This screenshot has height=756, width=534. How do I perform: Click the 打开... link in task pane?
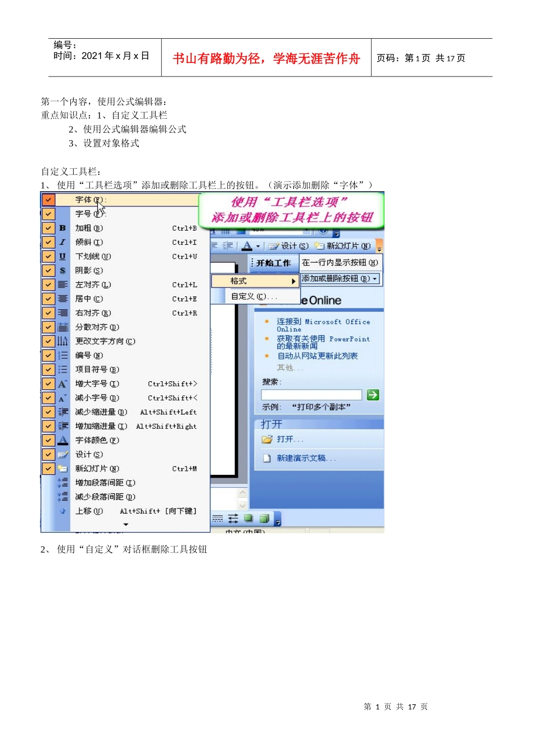click(x=289, y=439)
